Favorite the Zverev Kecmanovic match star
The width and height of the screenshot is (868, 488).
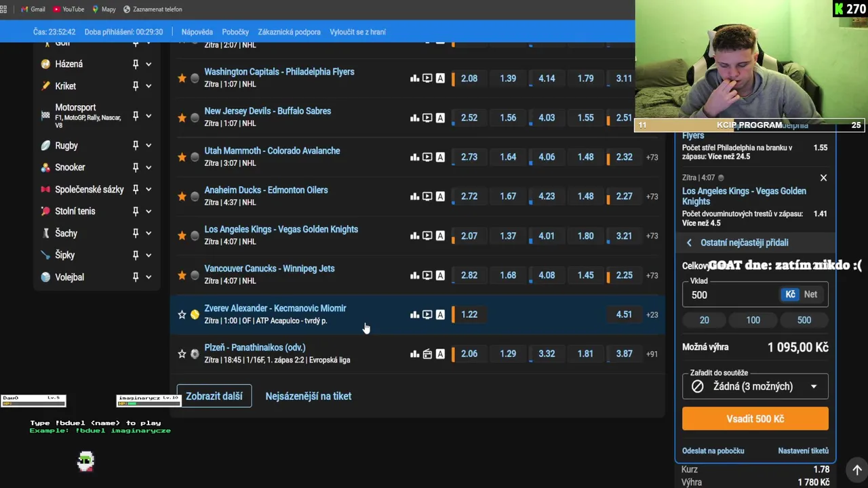(x=182, y=314)
